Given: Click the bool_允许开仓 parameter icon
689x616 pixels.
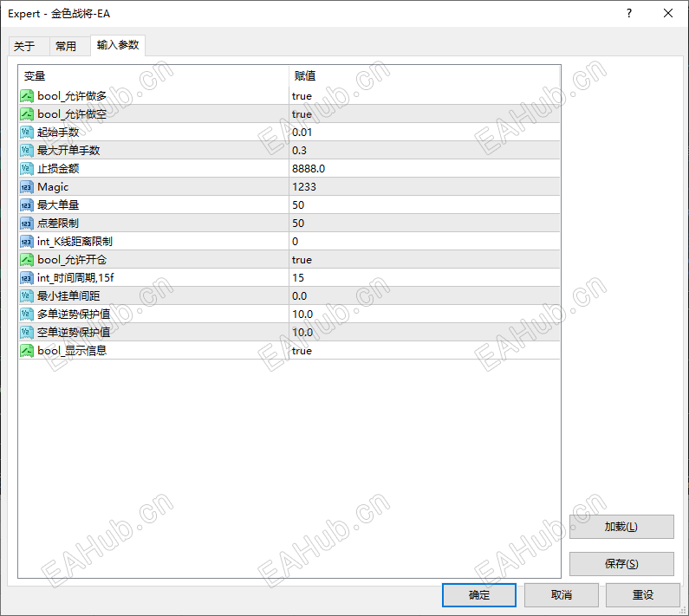Looking at the screenshot, I should tap(27, 260).
